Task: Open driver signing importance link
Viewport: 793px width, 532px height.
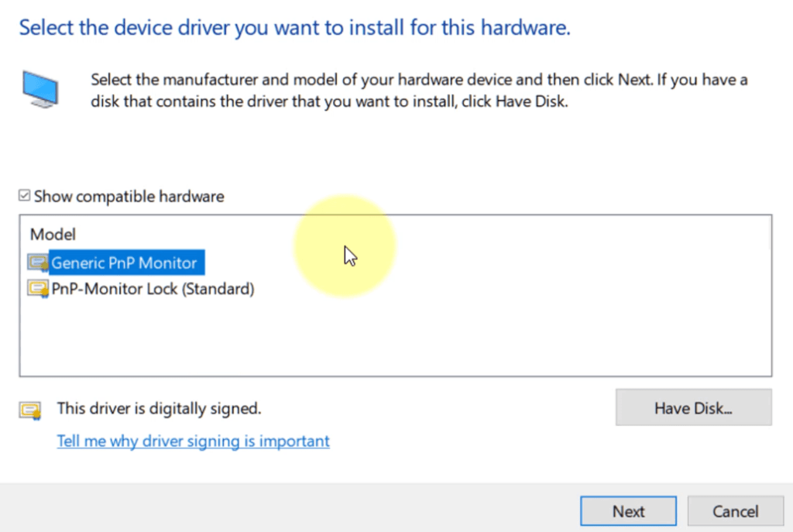Action: [193, 441]
